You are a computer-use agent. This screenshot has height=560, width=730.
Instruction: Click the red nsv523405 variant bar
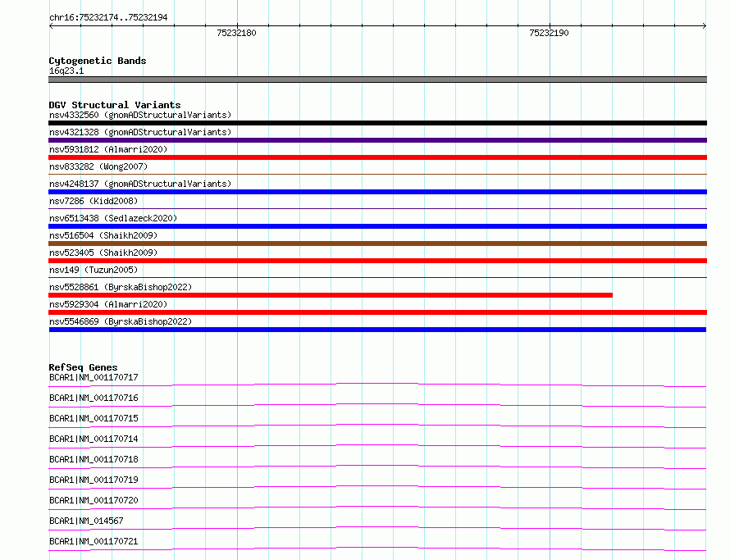tap(377, 261)
